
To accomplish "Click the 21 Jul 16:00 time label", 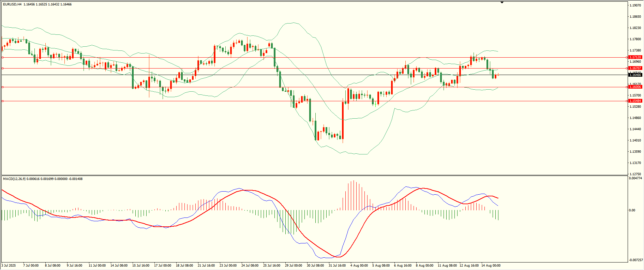I will click(x=206, y=266).
